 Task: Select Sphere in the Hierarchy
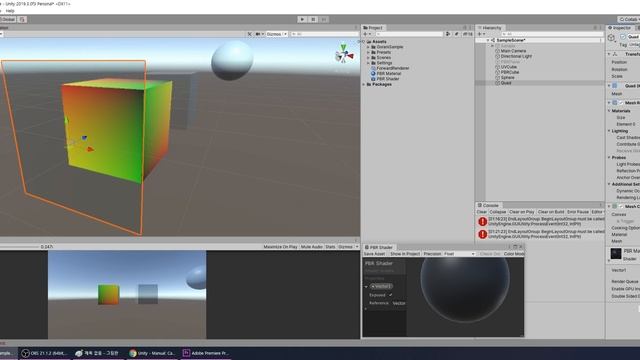[x=505, y=78]
